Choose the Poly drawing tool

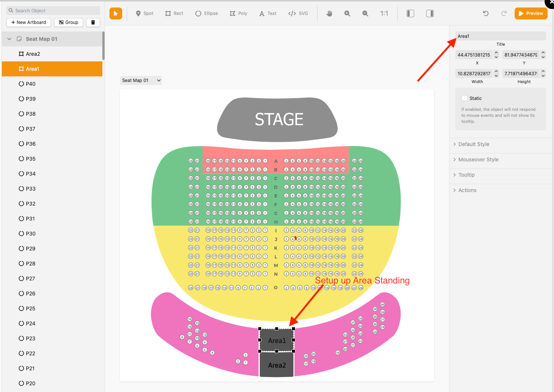coord(239,13)
